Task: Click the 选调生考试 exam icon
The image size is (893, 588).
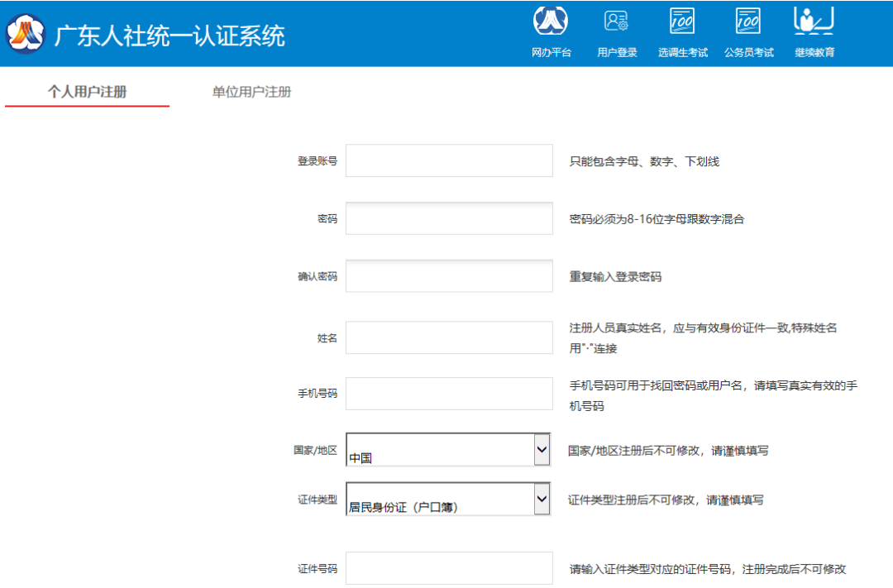Action: pyautogui.click(x=682, y=21)
